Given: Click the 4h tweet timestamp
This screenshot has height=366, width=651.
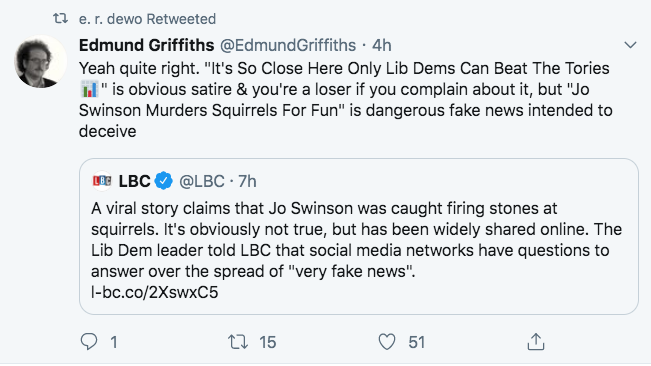Looking at the screenshot, I should click(x=382, y=45).
